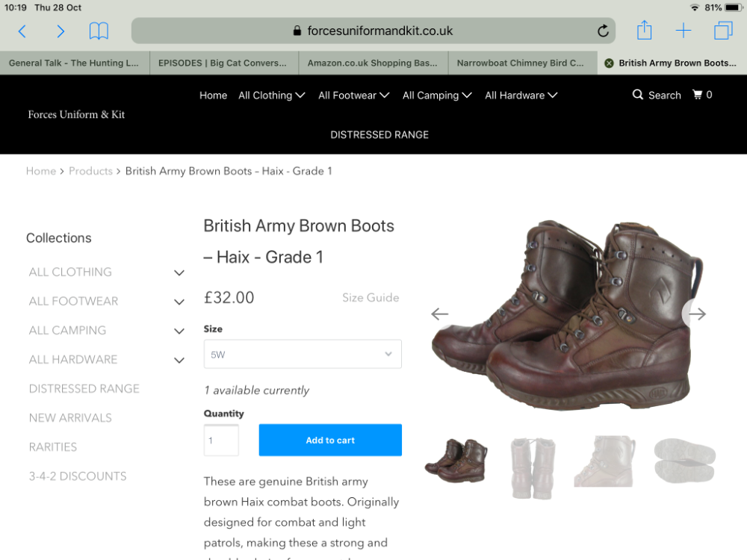This screenshot has width=747, height=560.
Task: Click the Forces Uniform & Kit logo
Action: point(76,114)
